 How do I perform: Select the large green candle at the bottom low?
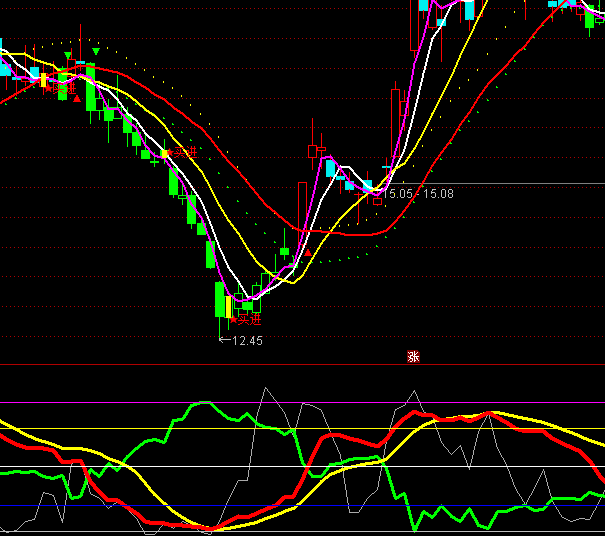(x=220, y=300)
